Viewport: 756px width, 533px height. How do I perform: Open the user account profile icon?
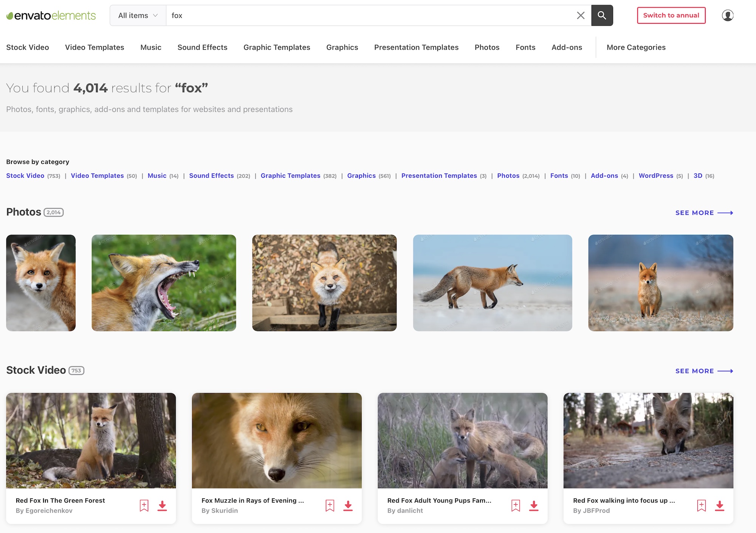[x=727, y=15]
